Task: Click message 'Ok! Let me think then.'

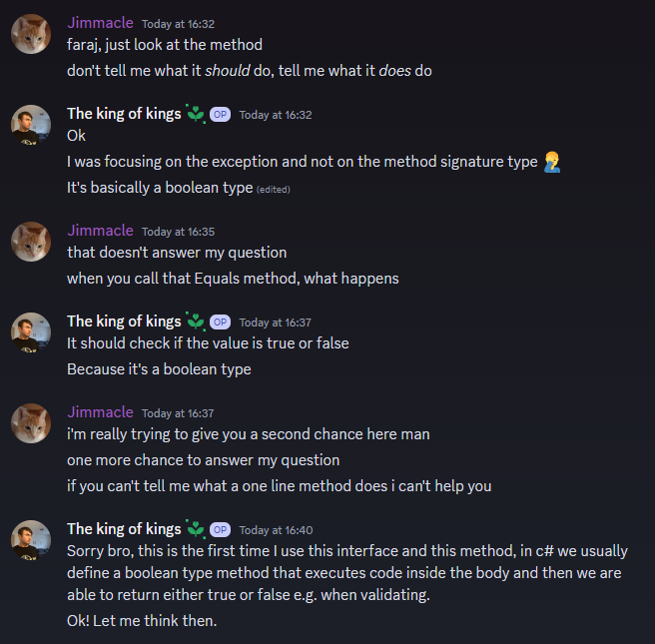Action: pos(142,621)
